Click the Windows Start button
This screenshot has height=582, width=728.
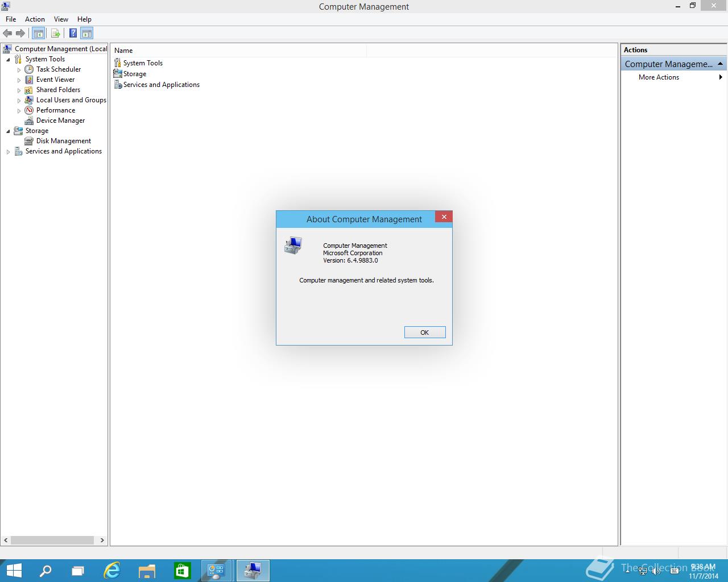[x=14, y=570]
